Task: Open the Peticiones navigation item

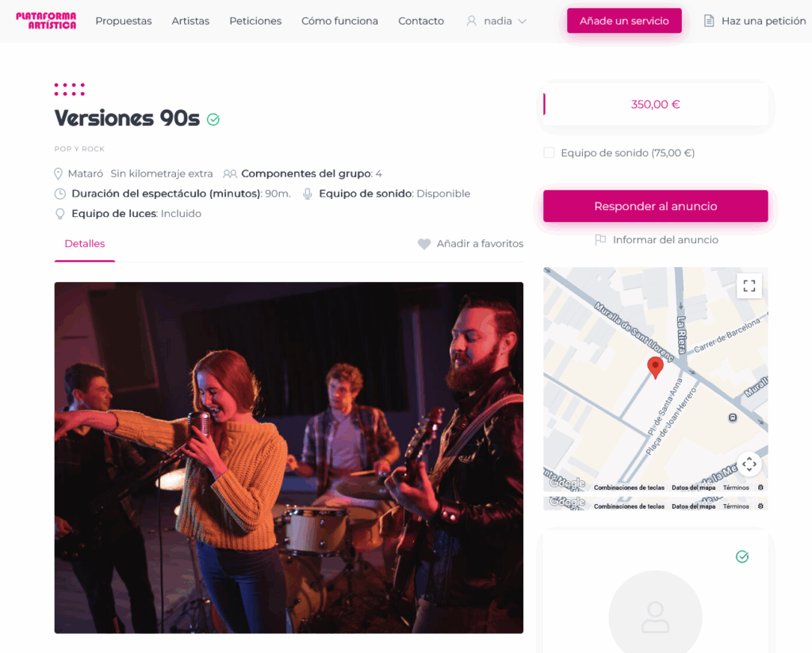Action: (x=255, y=21)
